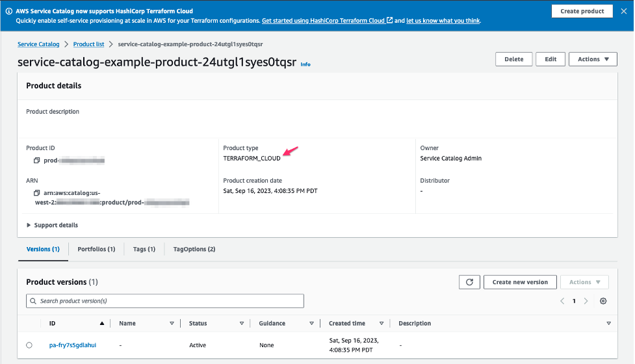
Task: Open the versions Actions dropdown
Action: 584,282
